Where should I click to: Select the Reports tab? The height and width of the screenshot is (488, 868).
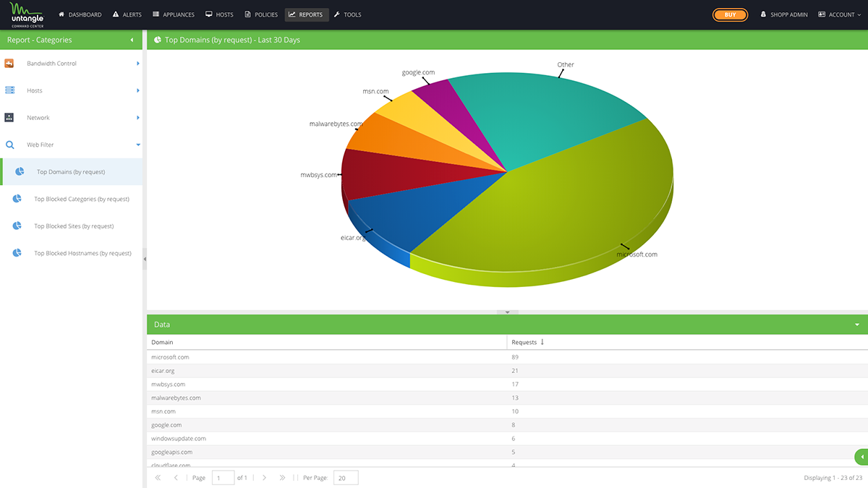[x=306, y=14]
